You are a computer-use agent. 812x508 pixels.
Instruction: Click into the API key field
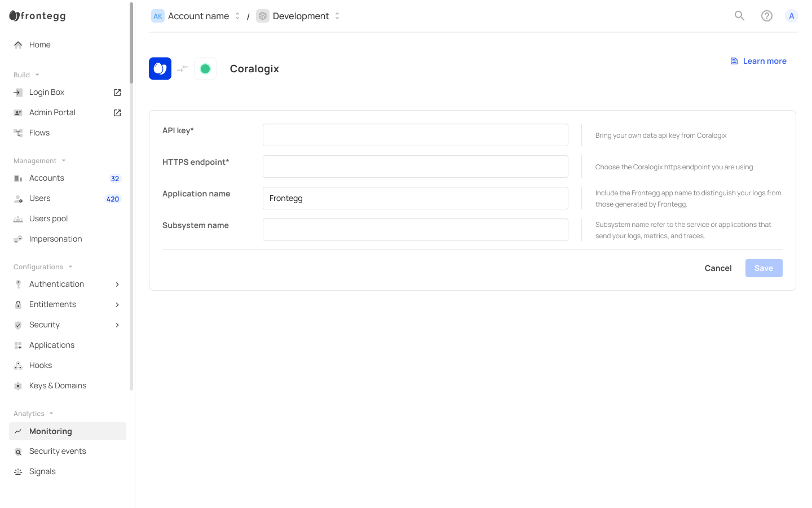pos(415,135)
